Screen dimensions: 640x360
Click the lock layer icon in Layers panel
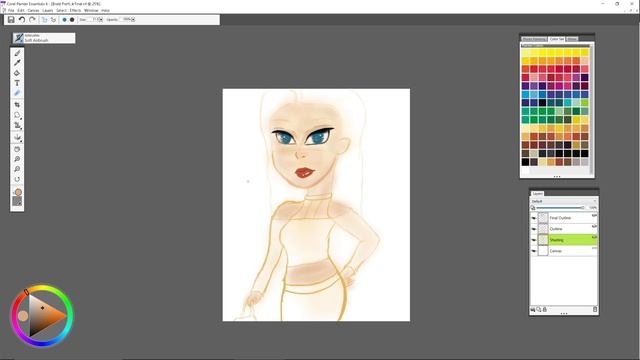[x=544, y=310]
